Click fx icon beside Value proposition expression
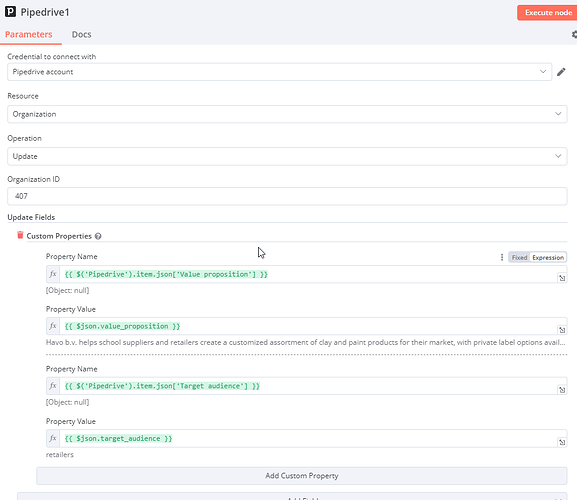The image size is (577, 500). pyautogui.click(x=53, y=274)
